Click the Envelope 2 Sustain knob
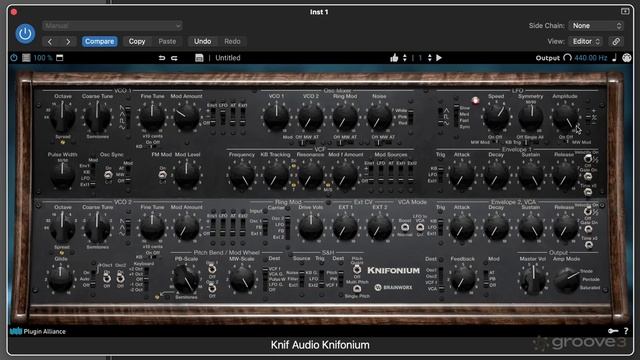Viewport: 640px width, 360px height. click(x=531, y=228)
